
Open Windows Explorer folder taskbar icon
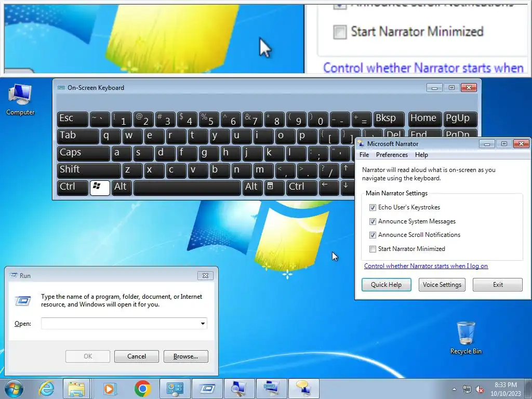tap(76, 389)
